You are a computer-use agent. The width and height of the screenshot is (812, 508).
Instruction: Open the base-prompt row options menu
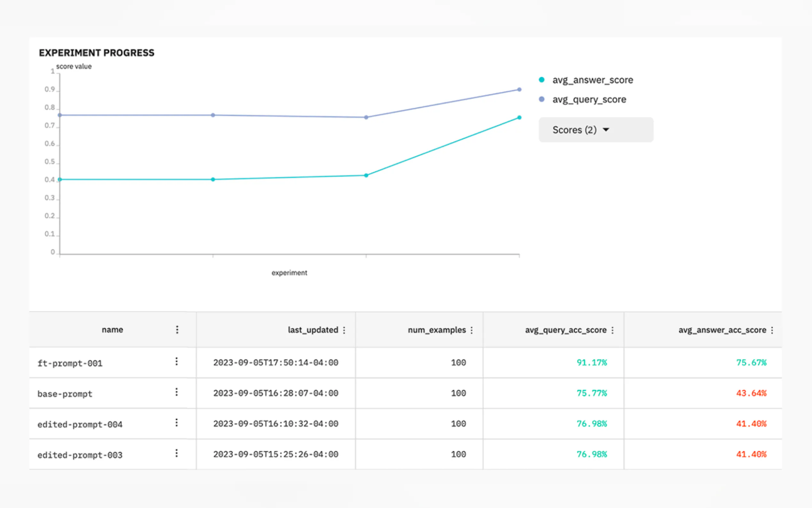tap(176, 392)
